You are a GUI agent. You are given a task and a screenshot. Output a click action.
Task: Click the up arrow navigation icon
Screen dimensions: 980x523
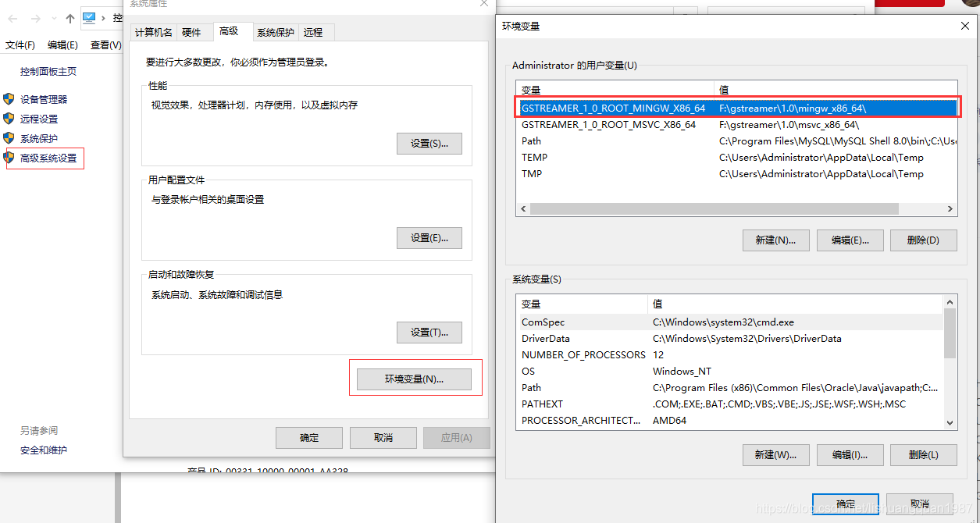pos(70,18)
